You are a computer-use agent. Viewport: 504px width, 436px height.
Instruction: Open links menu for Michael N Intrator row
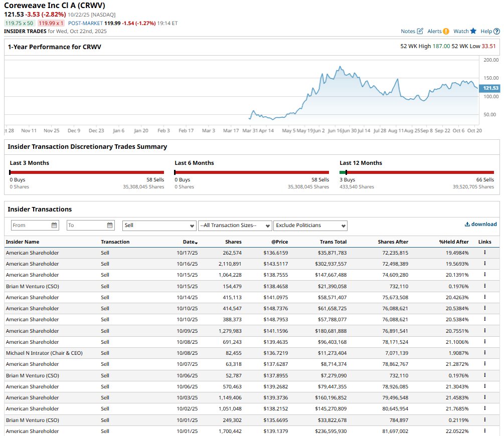pos(485,353)
